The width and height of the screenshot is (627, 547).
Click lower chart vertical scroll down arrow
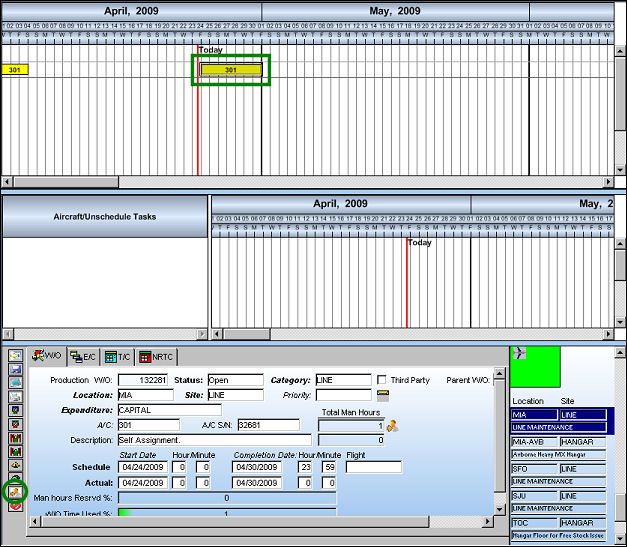point(620,322)
